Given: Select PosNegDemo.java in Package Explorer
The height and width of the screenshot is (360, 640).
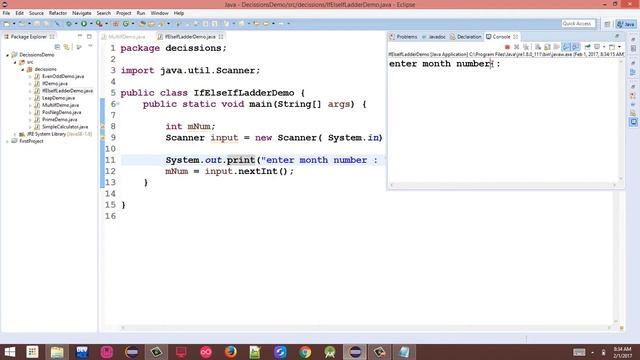Looking at the screenshot, I should click(x=62, y=112).
